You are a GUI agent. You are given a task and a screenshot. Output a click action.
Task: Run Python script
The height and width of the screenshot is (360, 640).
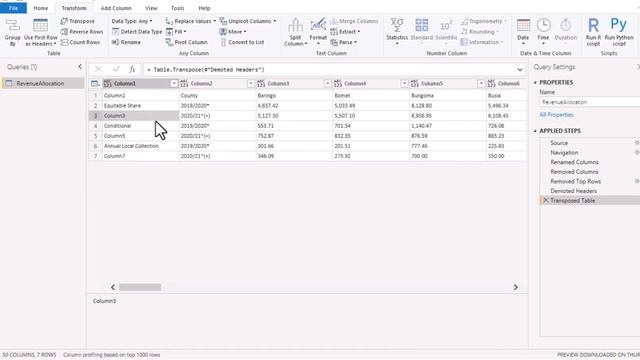click(x=619, y=32)
